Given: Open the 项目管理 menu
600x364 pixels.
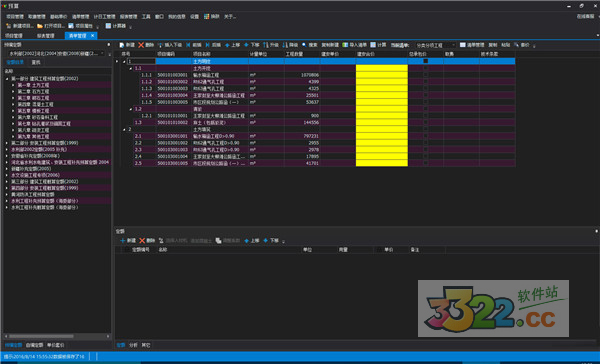Looking at the screenshot, I should (15, 16).
